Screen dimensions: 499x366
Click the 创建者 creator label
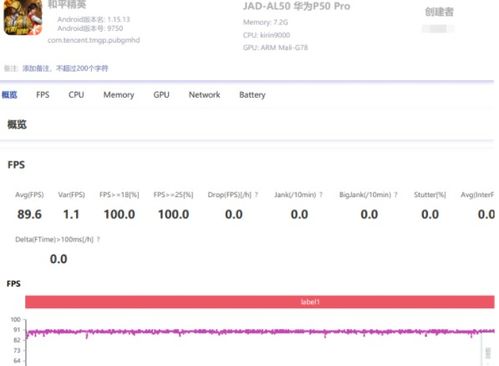click(439, 12)
